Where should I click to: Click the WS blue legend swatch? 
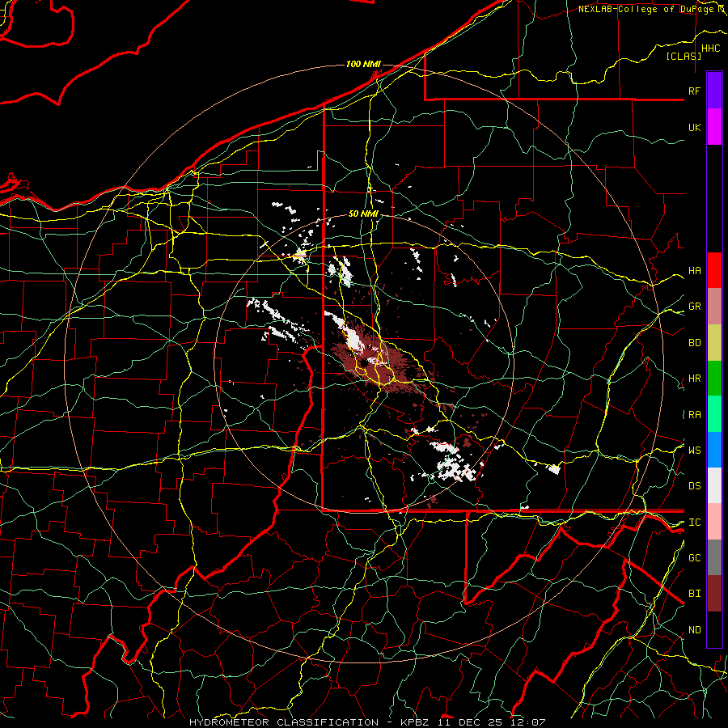[714, 450]
